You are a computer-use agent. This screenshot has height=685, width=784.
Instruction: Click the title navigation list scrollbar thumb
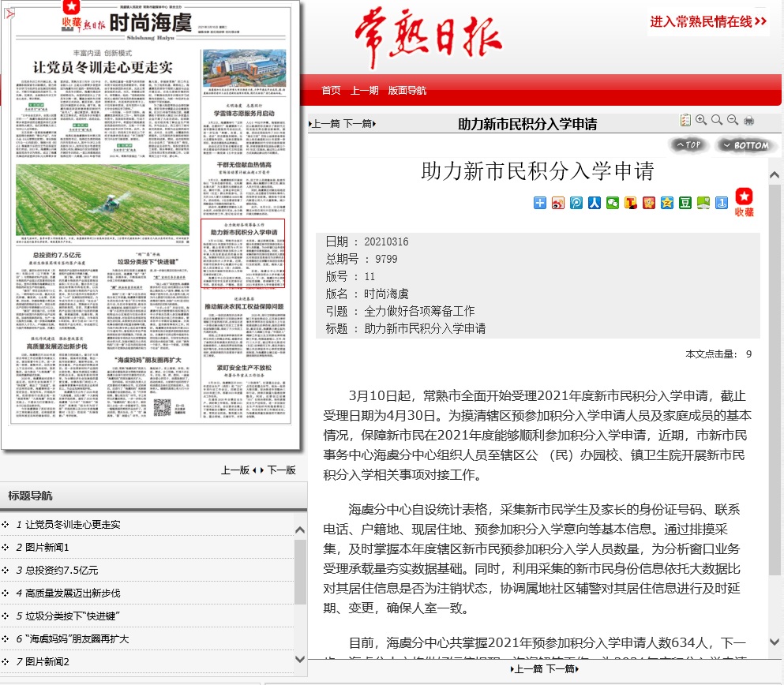300,572
